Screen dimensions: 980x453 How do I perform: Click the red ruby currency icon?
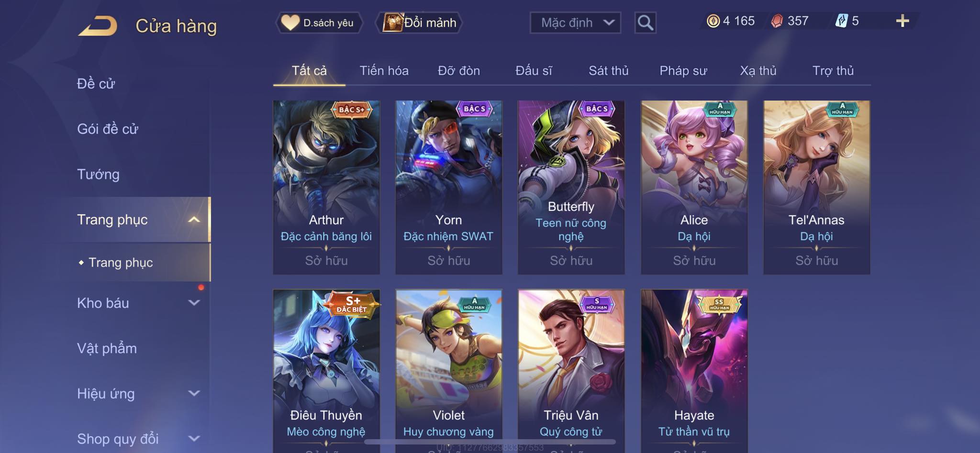point(777,21)
